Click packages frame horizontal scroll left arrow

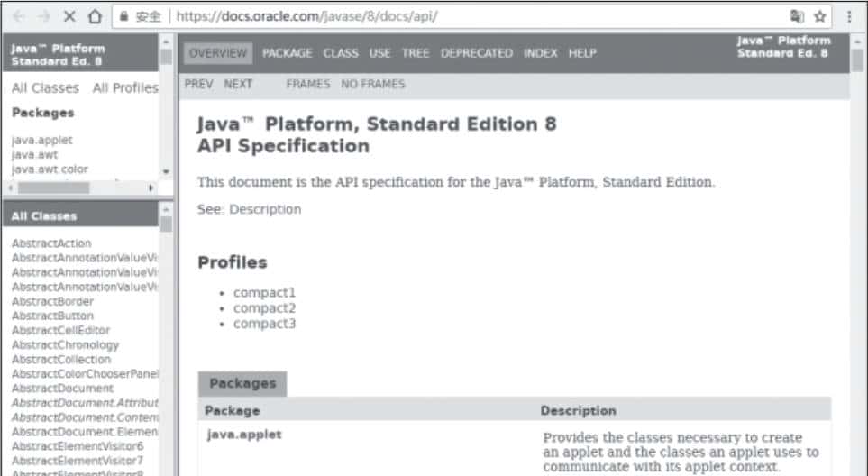(10, 188)
